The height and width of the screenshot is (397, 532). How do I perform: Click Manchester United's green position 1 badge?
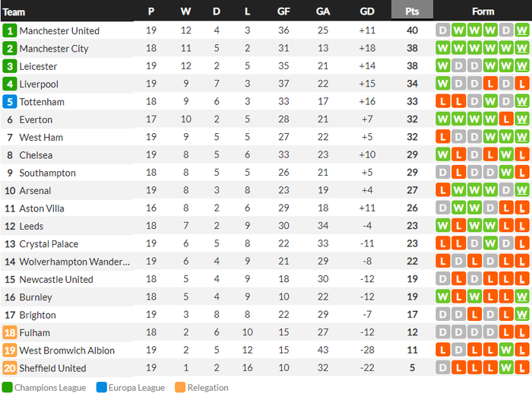(10, 30)
